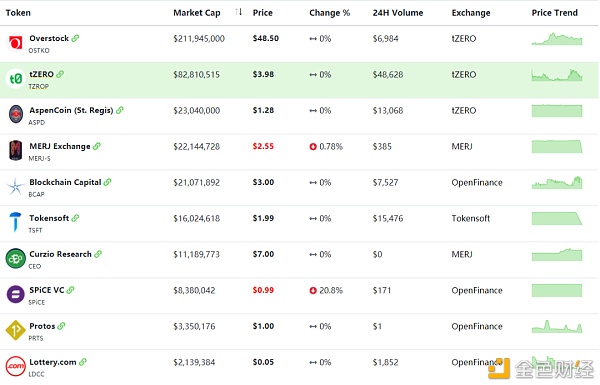Image resolution: width=600 pixels, height=385 pixels.
Task: Sort by Market Cap arrows icon
Action: (x=239, y=12)
